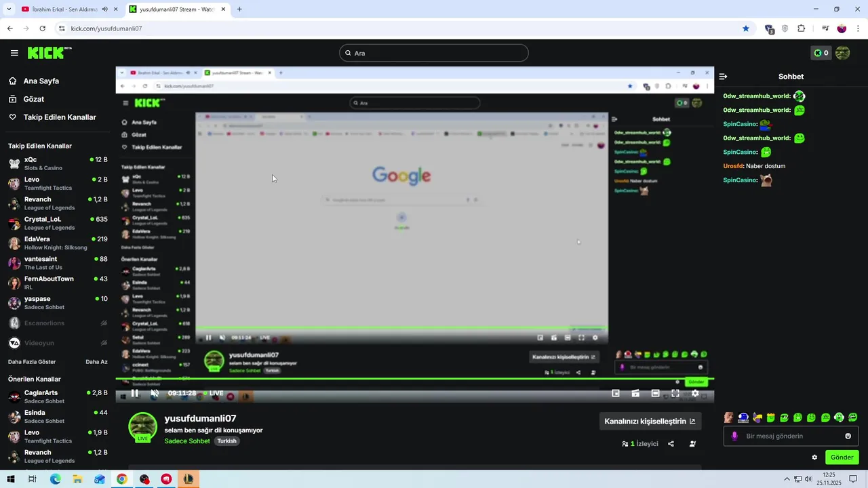This screenshot has height=488, width=868.
Task: Open a new browser tab
Action: click(x=239, y=9)
